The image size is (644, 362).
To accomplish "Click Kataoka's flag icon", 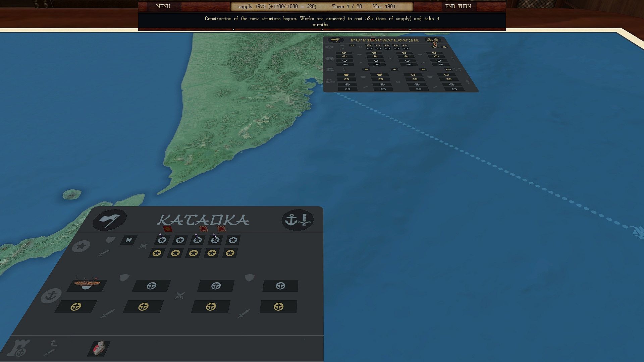I will click(x=110, y=220).
